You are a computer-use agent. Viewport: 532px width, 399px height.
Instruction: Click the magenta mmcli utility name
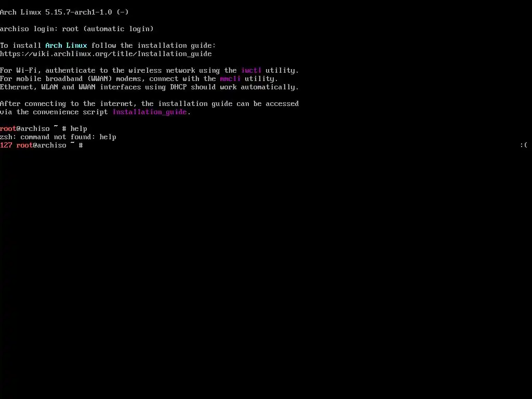click(x=230, y=79)
